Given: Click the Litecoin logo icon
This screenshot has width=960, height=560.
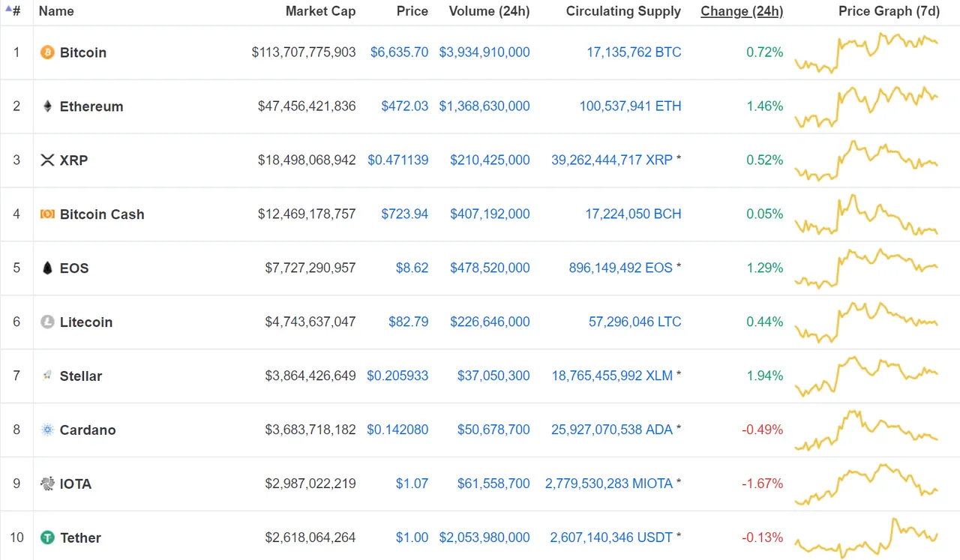Looking at the screenshot, I should [47, 322].
